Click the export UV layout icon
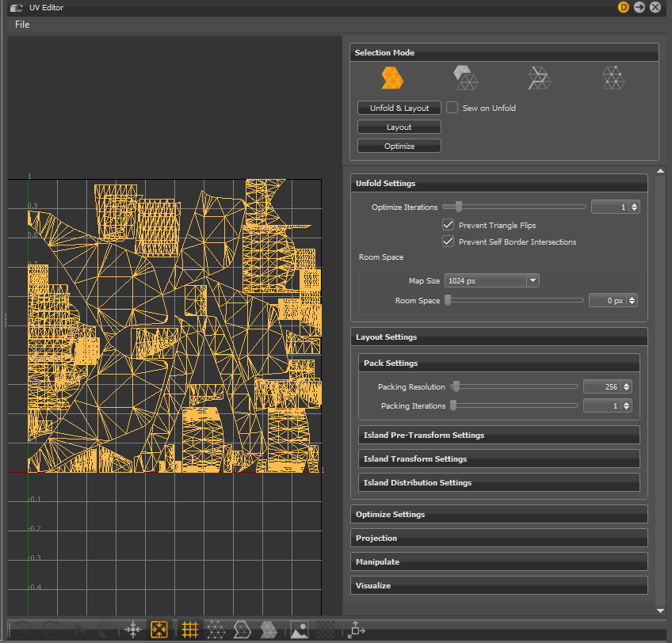 (356, 629)
